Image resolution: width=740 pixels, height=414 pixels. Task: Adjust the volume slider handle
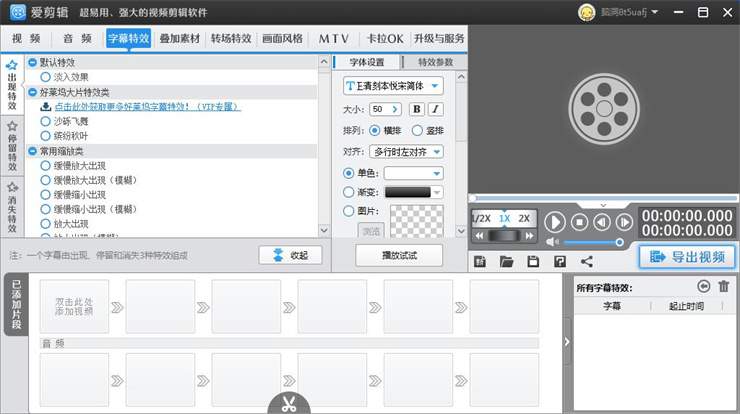click(x=619, y=242)
